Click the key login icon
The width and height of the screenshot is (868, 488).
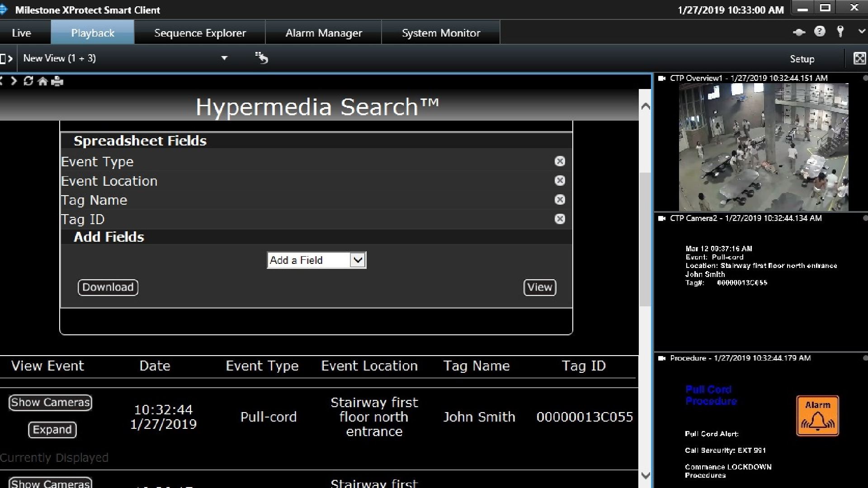(x=840, y=32)
